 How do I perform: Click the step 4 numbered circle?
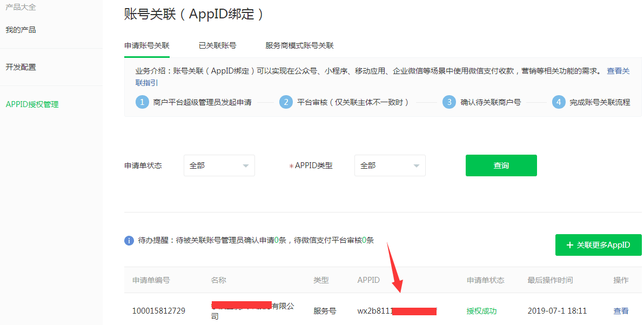pyautogui.click(x=559, y=102)
